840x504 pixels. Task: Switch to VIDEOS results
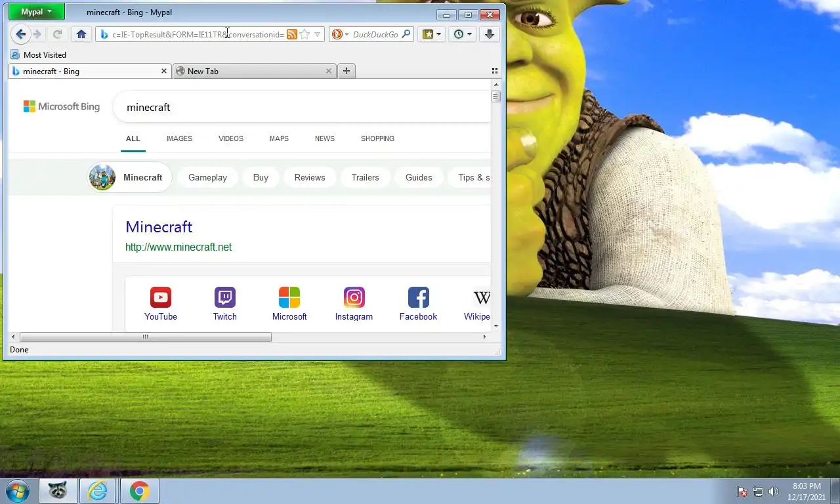pyautogui.click(x=231, y=138)
